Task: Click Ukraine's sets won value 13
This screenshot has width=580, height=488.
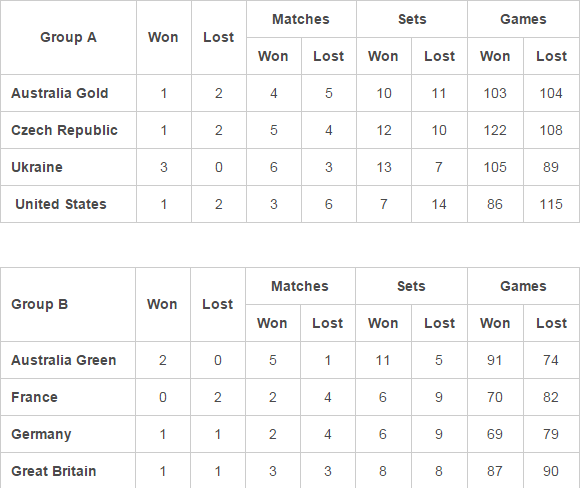Action: [x=384, y=167]
